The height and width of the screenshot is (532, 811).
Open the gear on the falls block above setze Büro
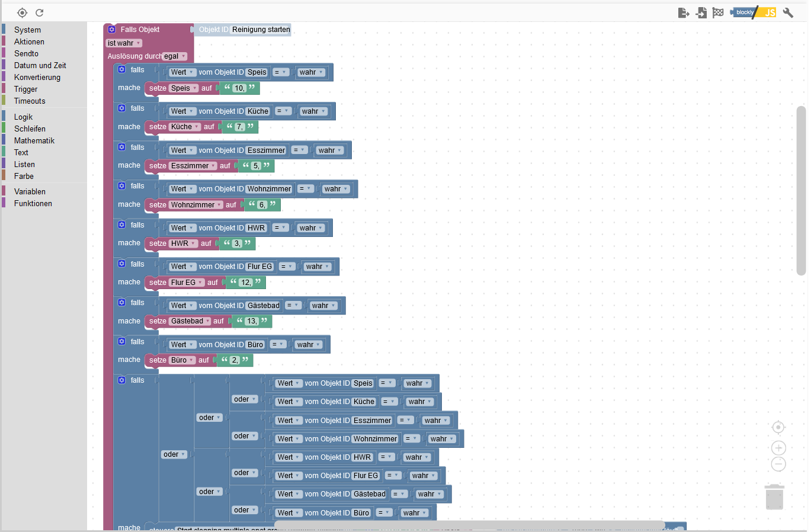tap(121, 341)
